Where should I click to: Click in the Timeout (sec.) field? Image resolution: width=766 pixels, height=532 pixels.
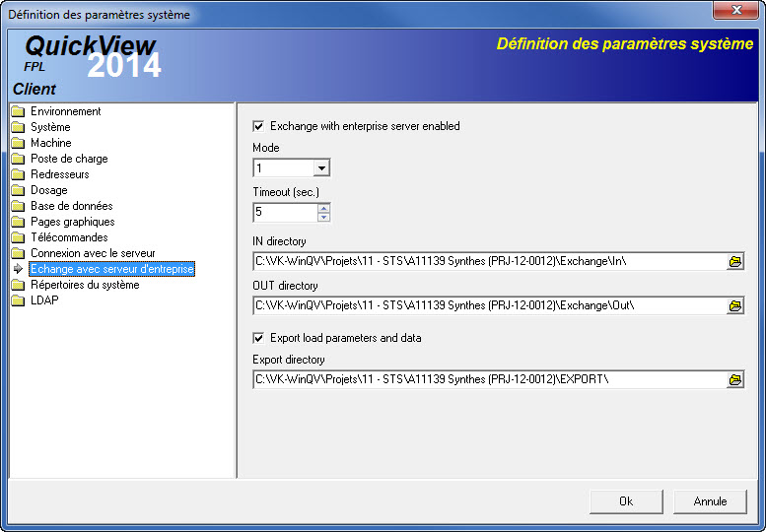286,213
